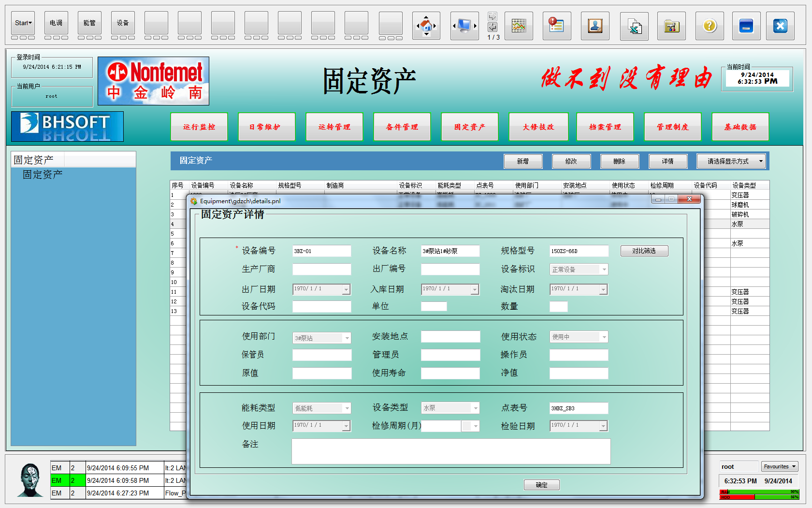Select 固定资产 item in left tree

(43, 174)
